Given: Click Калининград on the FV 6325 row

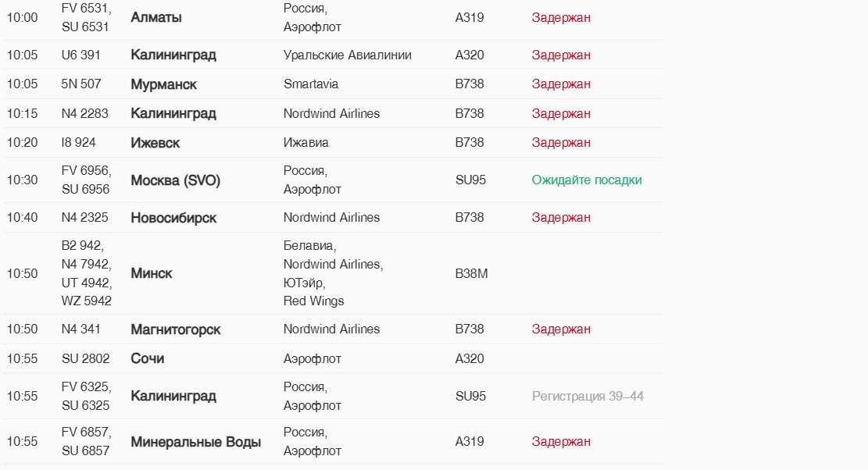Looking at the screenshot, I should click(173, 397).
